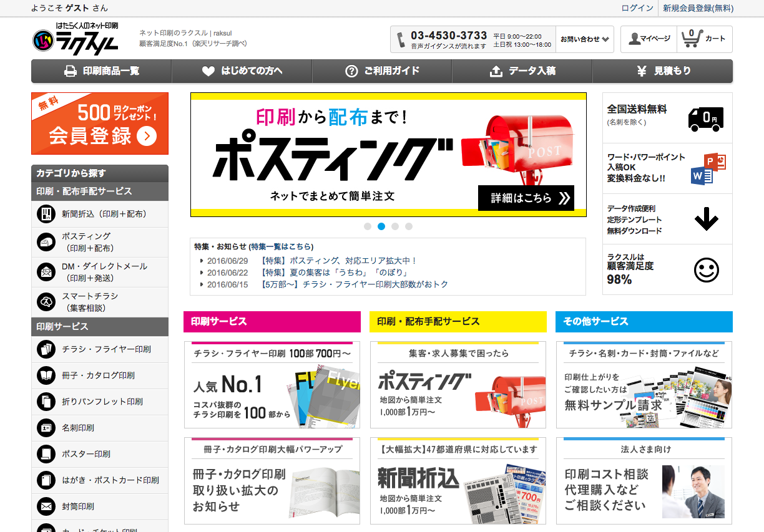Click the orange 会員登録 coupon banner

[100, 123]
